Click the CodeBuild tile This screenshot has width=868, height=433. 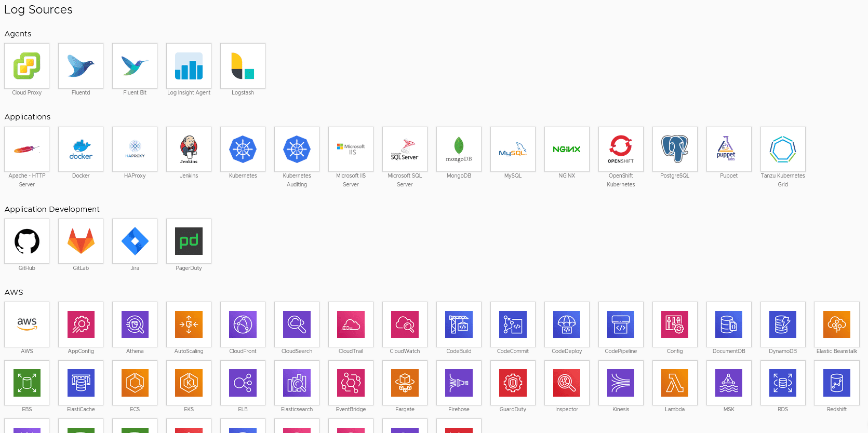coord(459,324)
